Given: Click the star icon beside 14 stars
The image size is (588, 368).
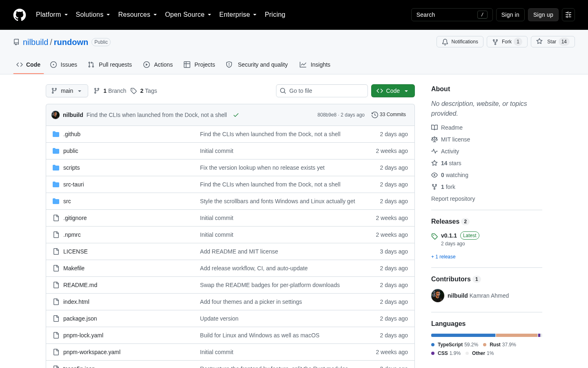Looking at the screenshot, I should click(x=434, y=163).
